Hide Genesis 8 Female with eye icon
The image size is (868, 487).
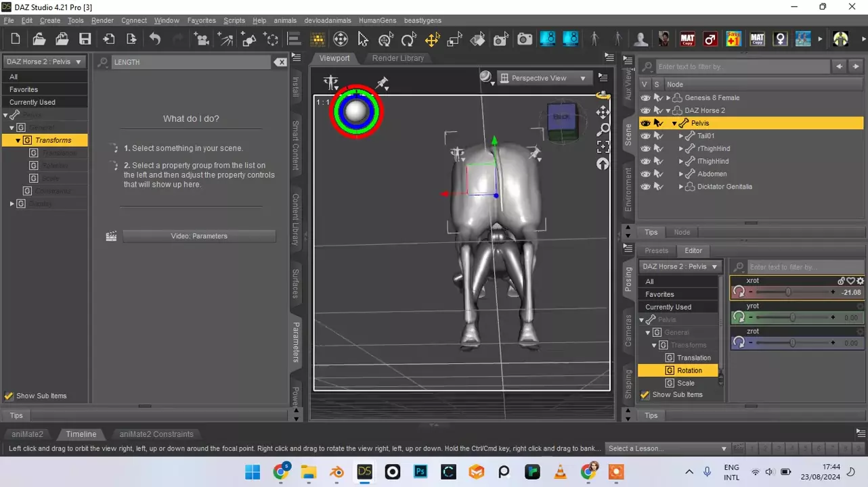tap(645, 98)
